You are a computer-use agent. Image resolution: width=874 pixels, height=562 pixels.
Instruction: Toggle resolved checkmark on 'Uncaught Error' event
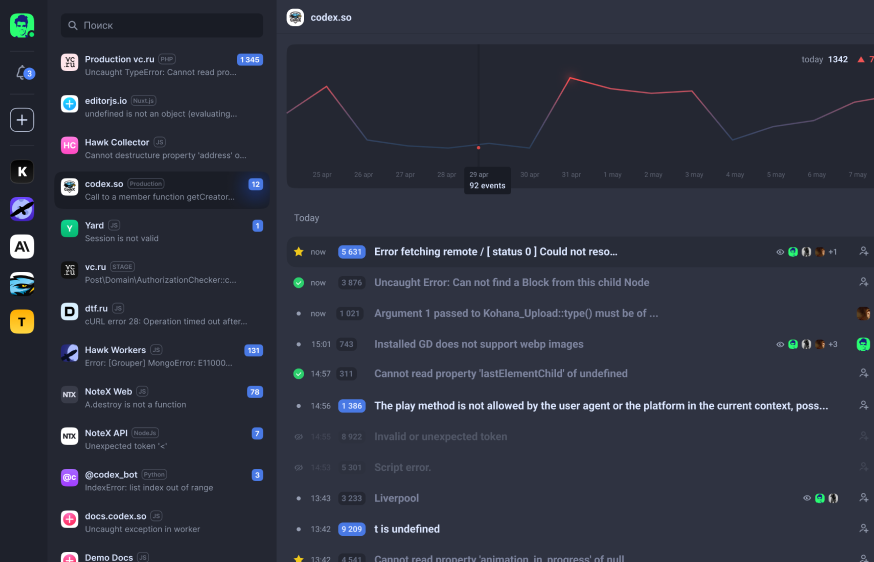tap(298, 283)
